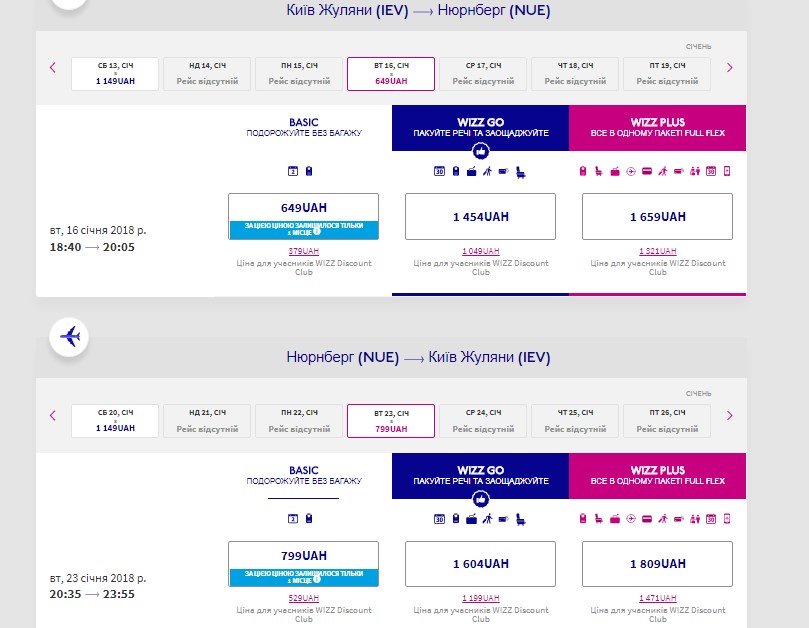Switch outbound date to СБ 13 січ
This screenshot has width=809, height=628.
[115, 73]
